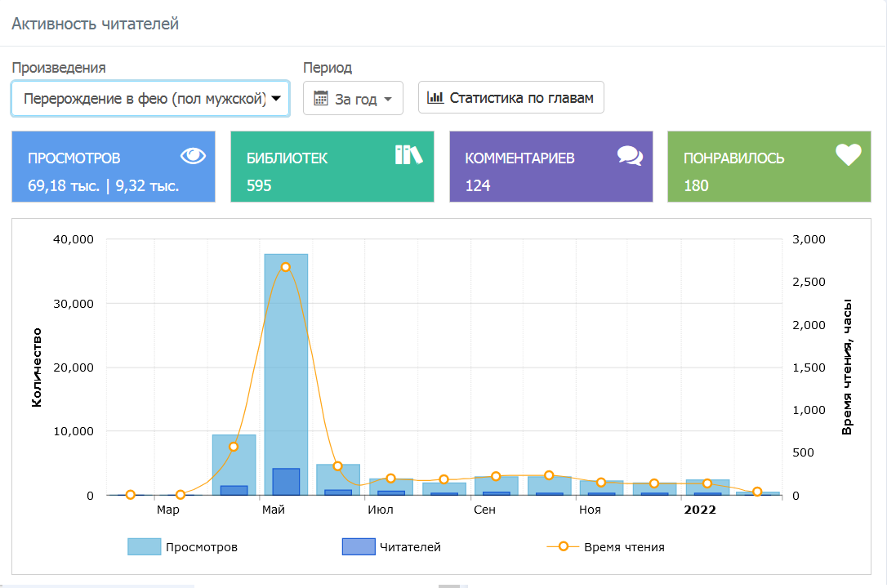This screenshot has width=887, height=588.
Task: Click the light blue Просмотров legend swatch
Action: point(144,547)
